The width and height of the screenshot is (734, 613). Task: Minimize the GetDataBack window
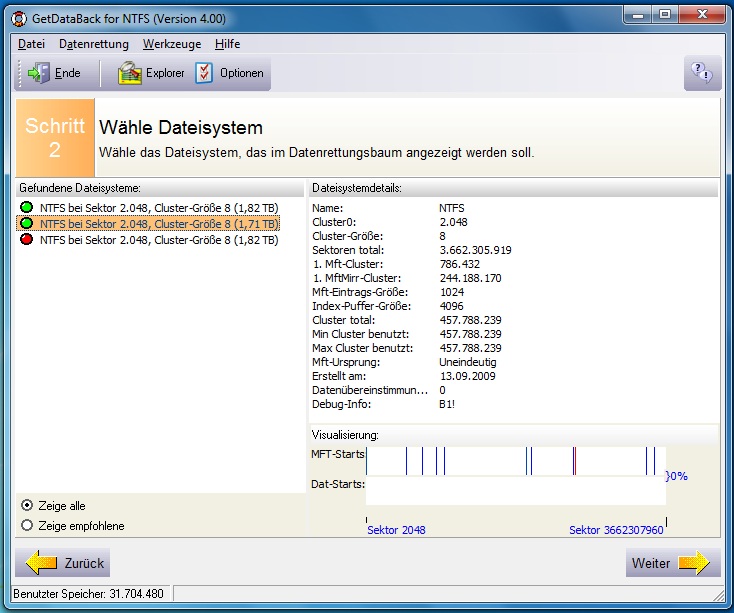(638, 15)
